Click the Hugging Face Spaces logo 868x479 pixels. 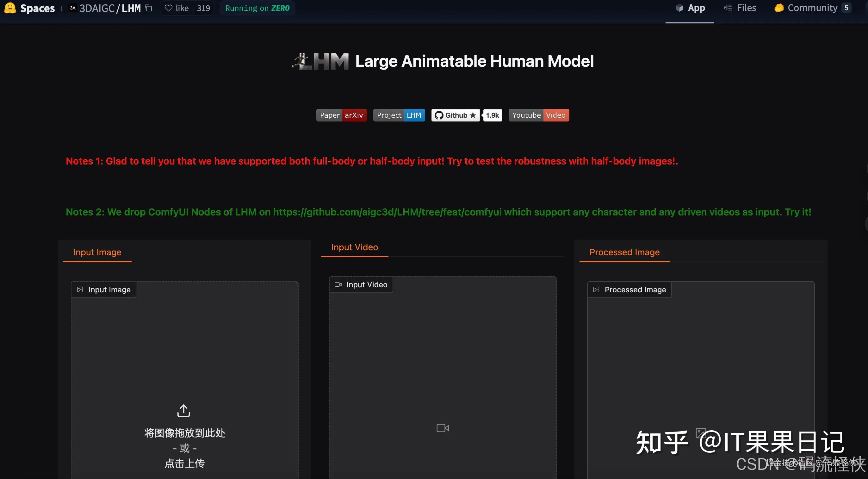pos(9,8)
